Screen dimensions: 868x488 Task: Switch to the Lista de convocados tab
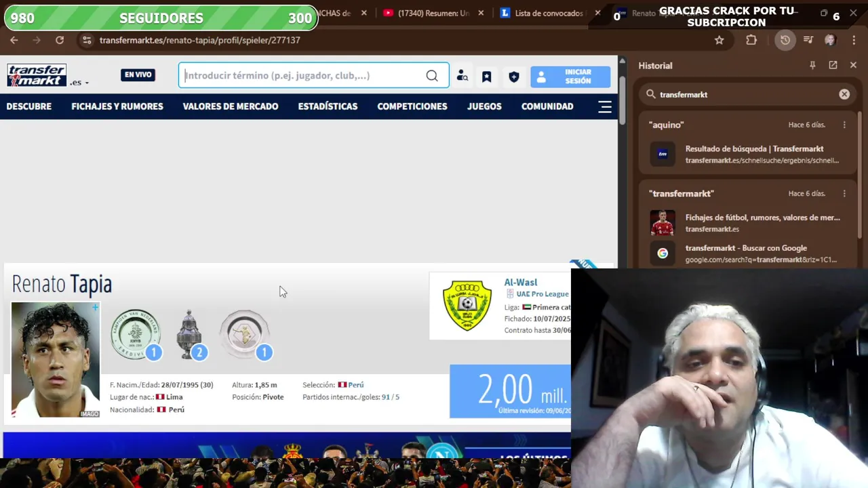click(542, 13)
